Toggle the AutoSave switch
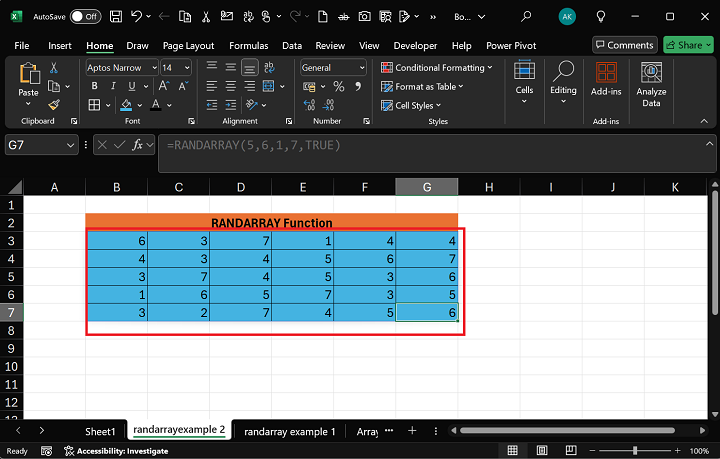The height and width of the screenshot is (459, 720). 85,16
